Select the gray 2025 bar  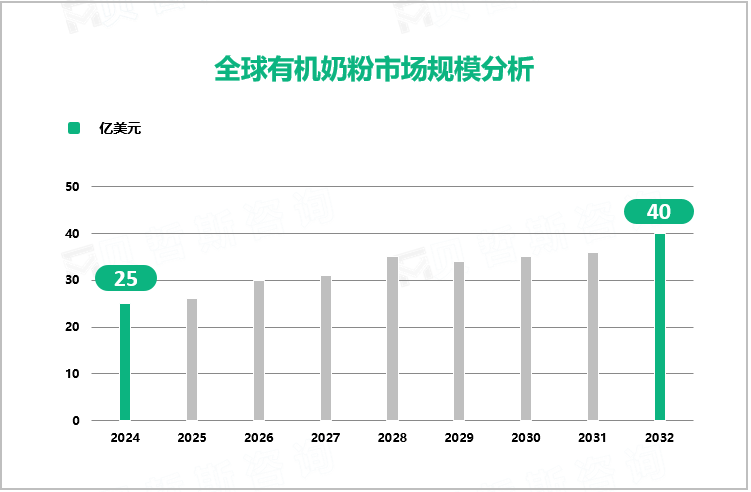(x=192, y=360)
